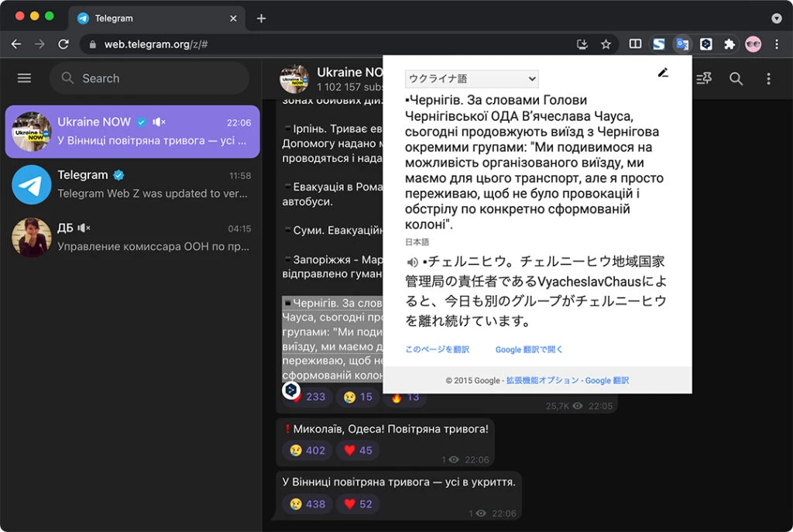Click the Суми. Евакуаційн message line
This screenshot has height=532, width=793.
[x=334, y=231]
